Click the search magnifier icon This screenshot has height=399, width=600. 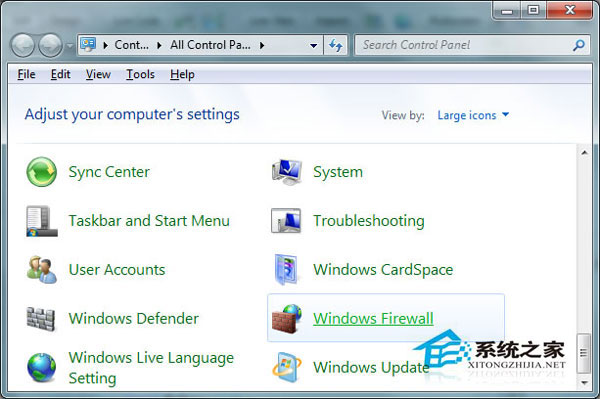pyautogui.click(x=579, y=45)
